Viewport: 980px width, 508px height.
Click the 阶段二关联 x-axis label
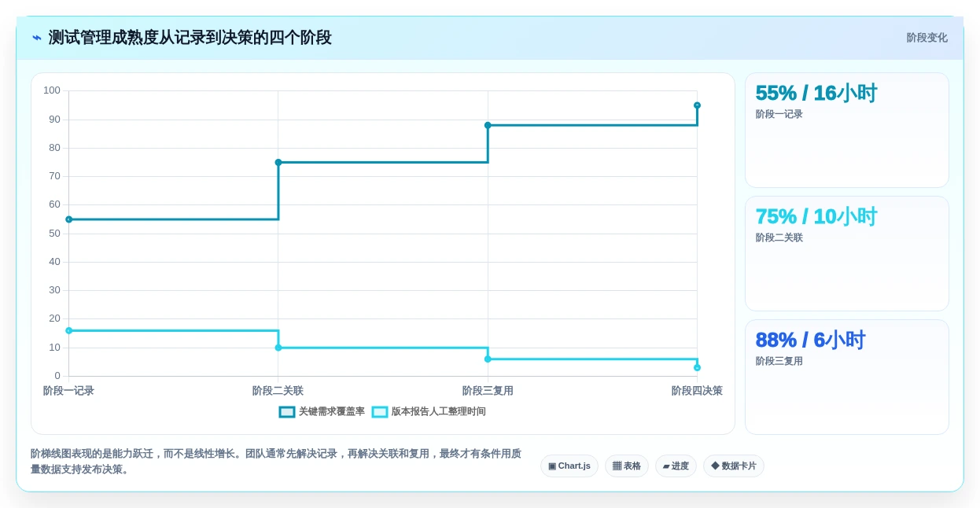pos(278,391)
